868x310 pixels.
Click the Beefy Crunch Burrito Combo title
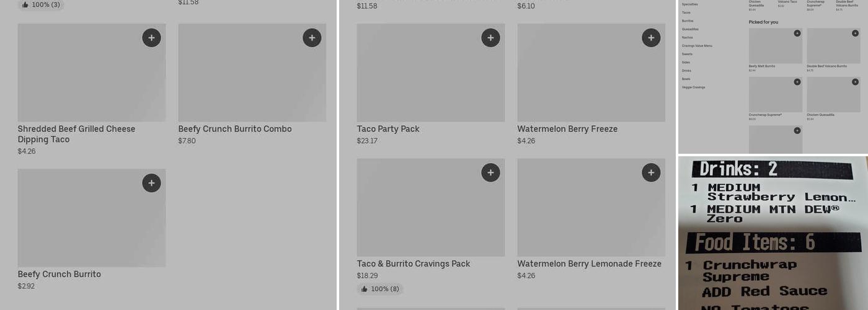click(x=234, y=129)
